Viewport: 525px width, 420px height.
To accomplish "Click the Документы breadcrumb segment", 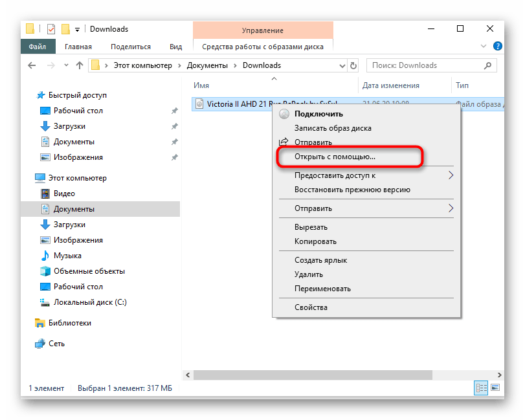I will [x=207, y=65].
